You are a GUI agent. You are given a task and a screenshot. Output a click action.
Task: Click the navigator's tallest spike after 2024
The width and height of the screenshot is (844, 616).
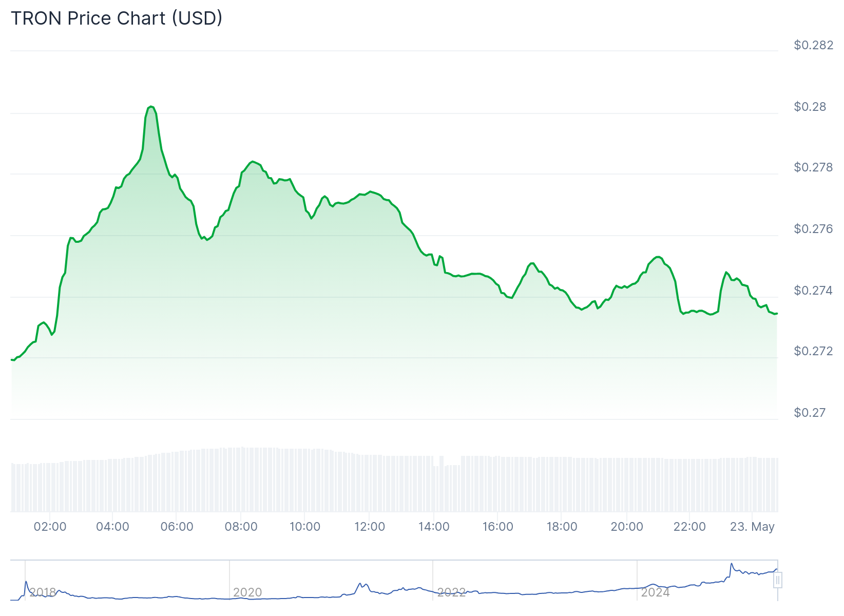(x=731, y=564)
